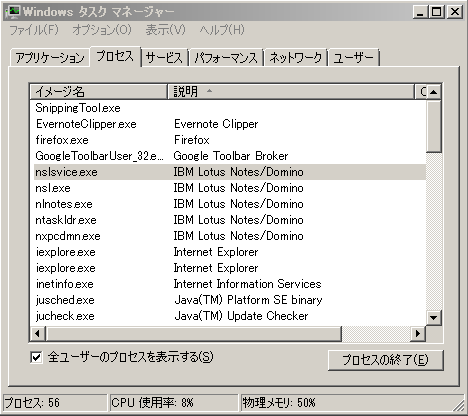The image size is (468, 416).
Task: Click the Java(TM) Update Checker description
Action: pos(241,316)
